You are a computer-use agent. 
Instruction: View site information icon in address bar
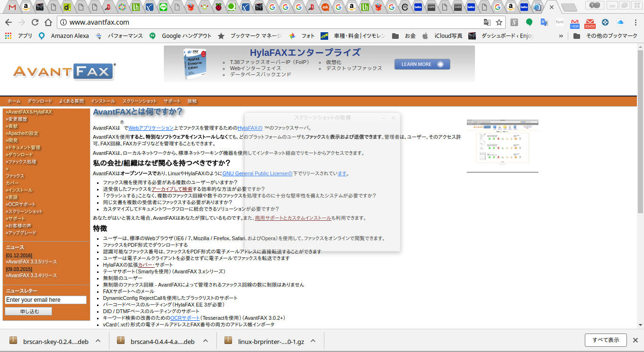click(x=63, y=22)
